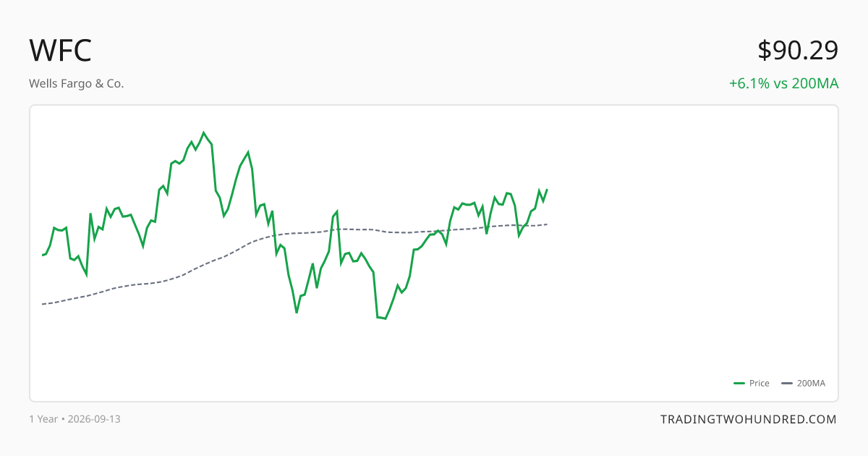The width and height of the screenshot is (868, 456).
Task: Click the highest peak of the price line
Action: (x=203, y=132)
